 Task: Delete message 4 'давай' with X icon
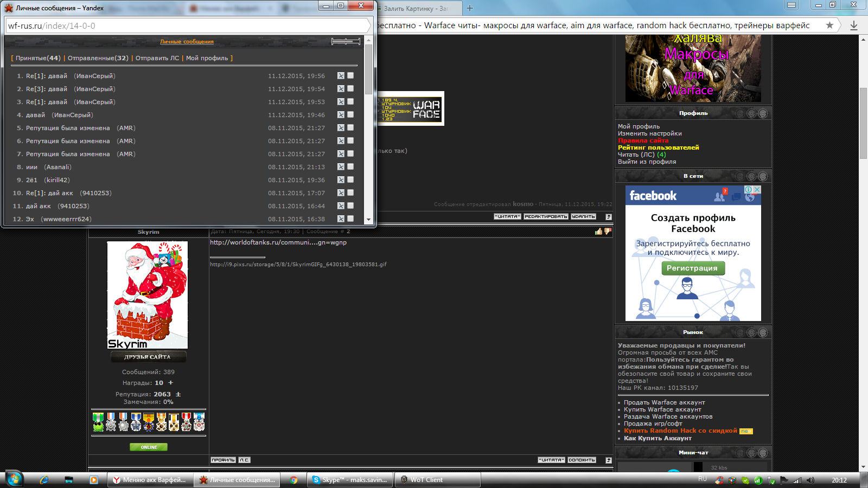341,115
